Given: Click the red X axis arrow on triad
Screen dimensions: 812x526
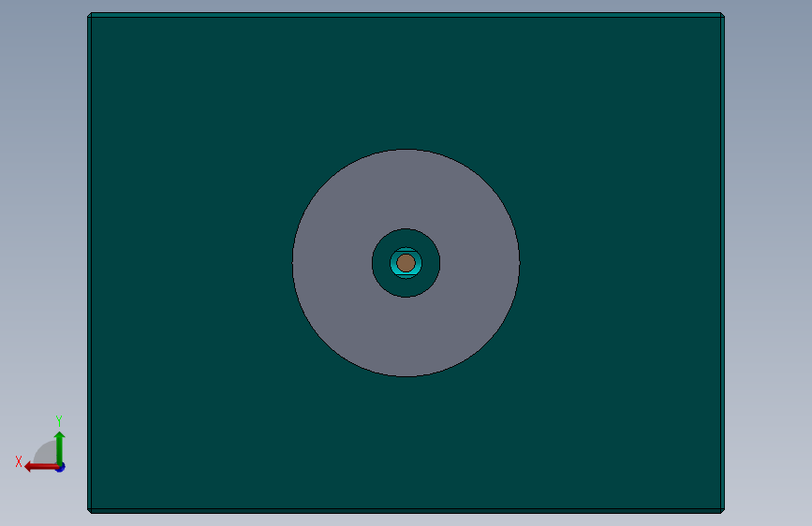Looking at the screenshot, I should coord(40,467).
